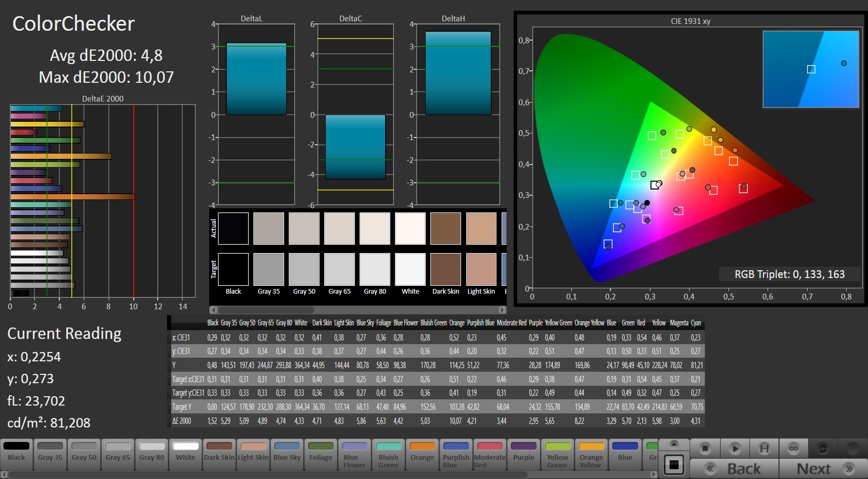Image resolution: width=868 pixels, height=479 pixels.
Task: Select the Gray 50 patch
Action: (x=84, y=452)
